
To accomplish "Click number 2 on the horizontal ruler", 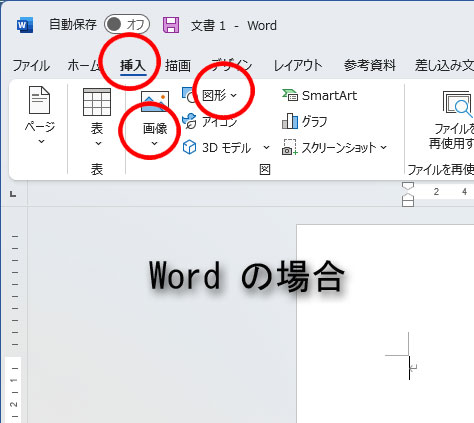I will coord(436,192).
